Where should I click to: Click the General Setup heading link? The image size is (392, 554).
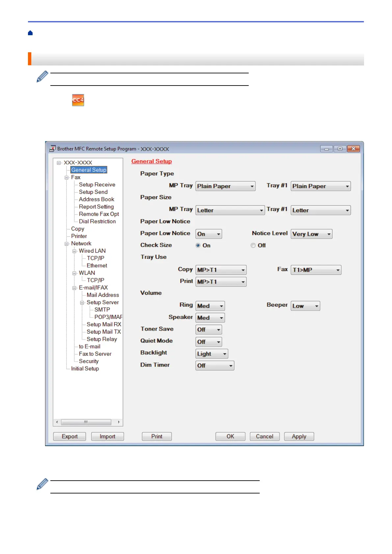click(x=151, y=161)
